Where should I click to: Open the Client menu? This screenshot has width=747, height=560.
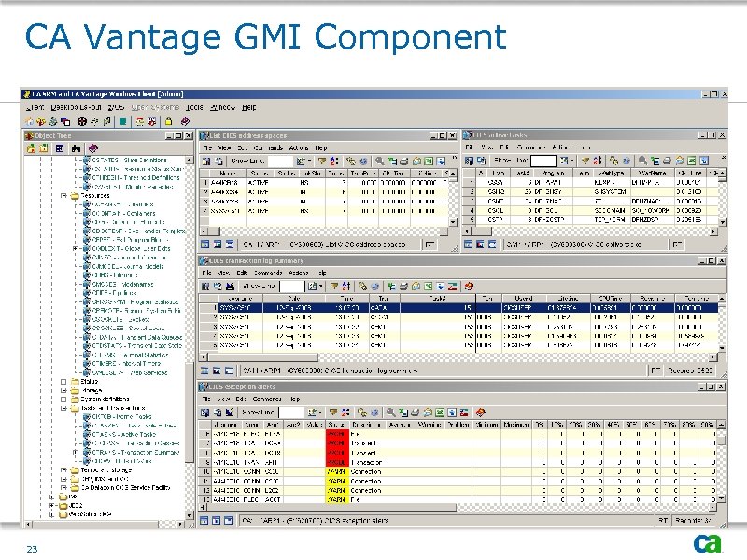coord(35,107)
